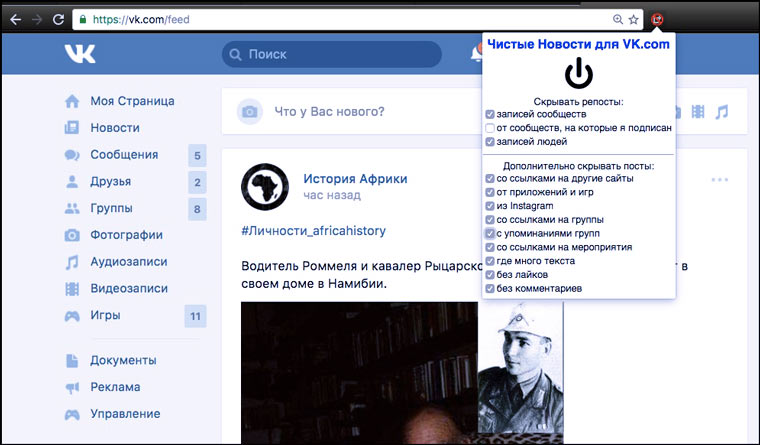Attach audio using the music note icon
This screenshot has height=445, width=760.
tap(722, 111)
